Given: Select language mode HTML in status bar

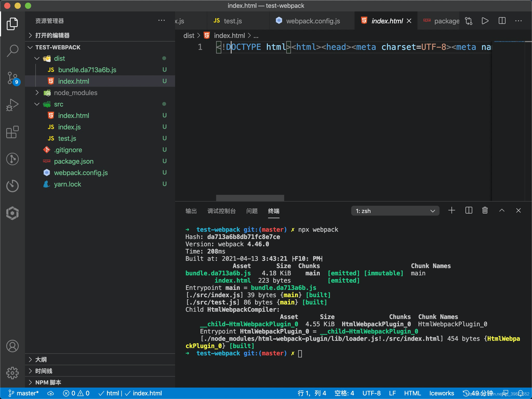Looking at the screenshot, I should [x=412, y=393].
